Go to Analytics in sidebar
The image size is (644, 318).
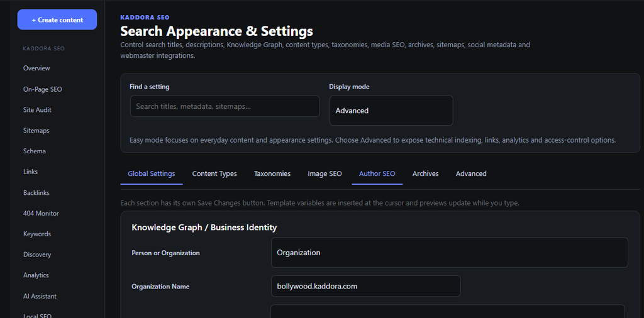[x=36, y=275]
